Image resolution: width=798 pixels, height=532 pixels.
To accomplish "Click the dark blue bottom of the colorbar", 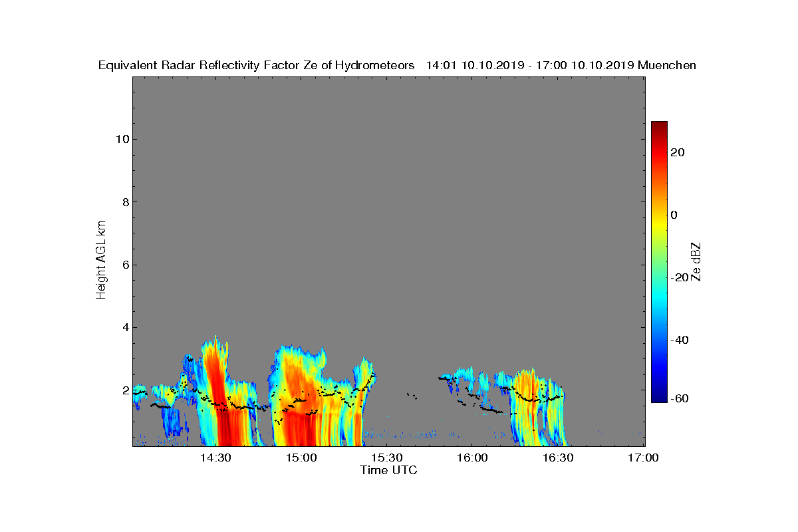I will tap(659, 398).
